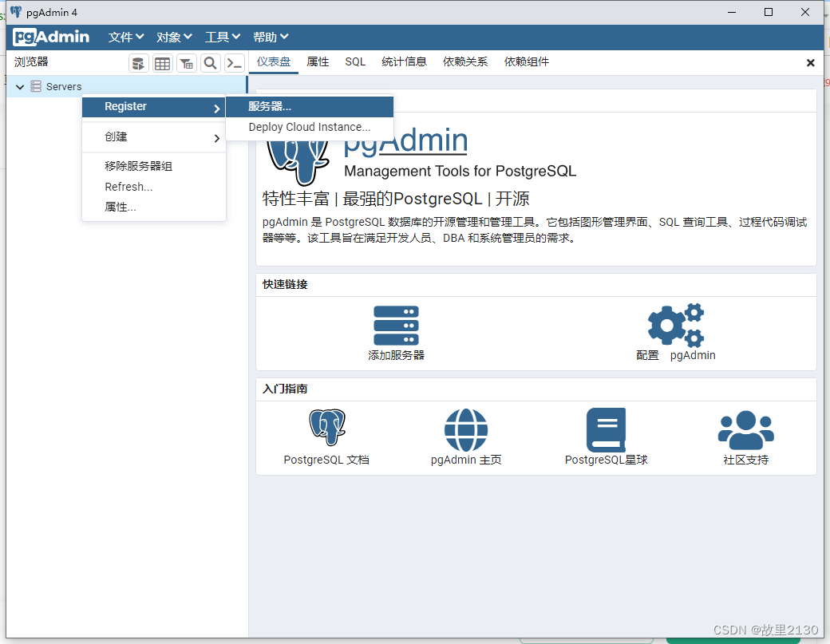Open the 配置 pgAdmin gear icon
830x644 pixels.
pos(675,324)
